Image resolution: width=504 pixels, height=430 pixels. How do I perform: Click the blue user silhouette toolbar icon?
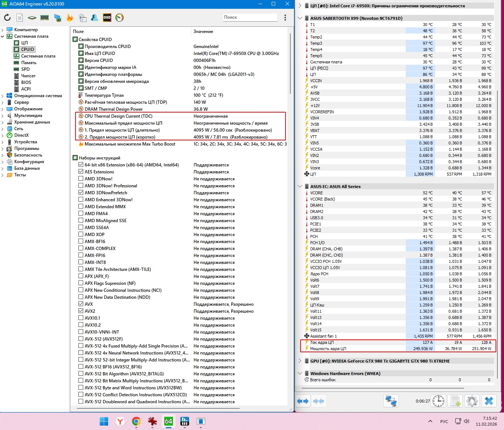[x=95, y=18]
